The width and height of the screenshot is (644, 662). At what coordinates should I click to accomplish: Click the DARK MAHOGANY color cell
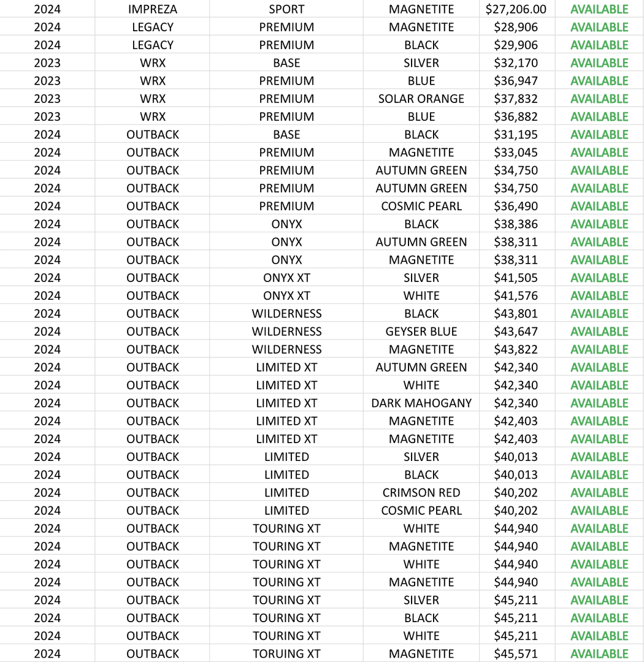[421, 403]
